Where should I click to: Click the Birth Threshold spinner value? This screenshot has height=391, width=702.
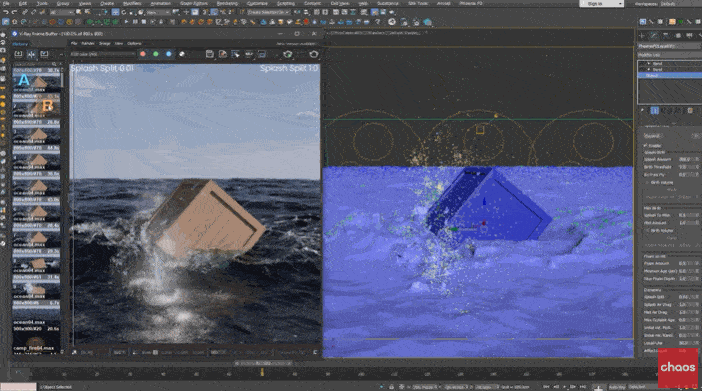684,167
